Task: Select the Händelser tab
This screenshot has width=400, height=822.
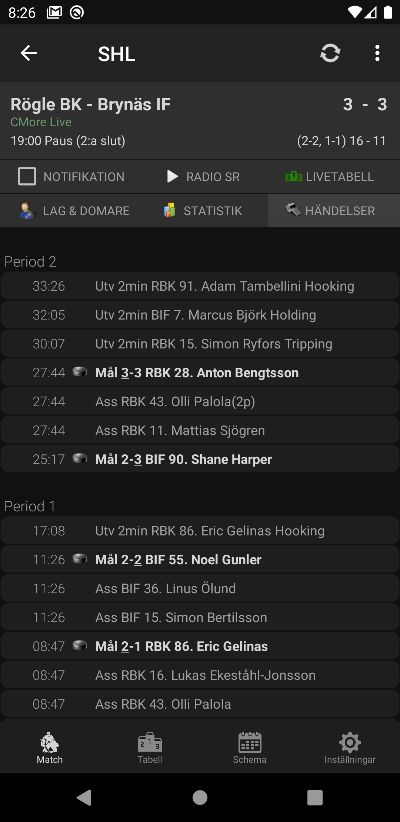Action: 334,211
